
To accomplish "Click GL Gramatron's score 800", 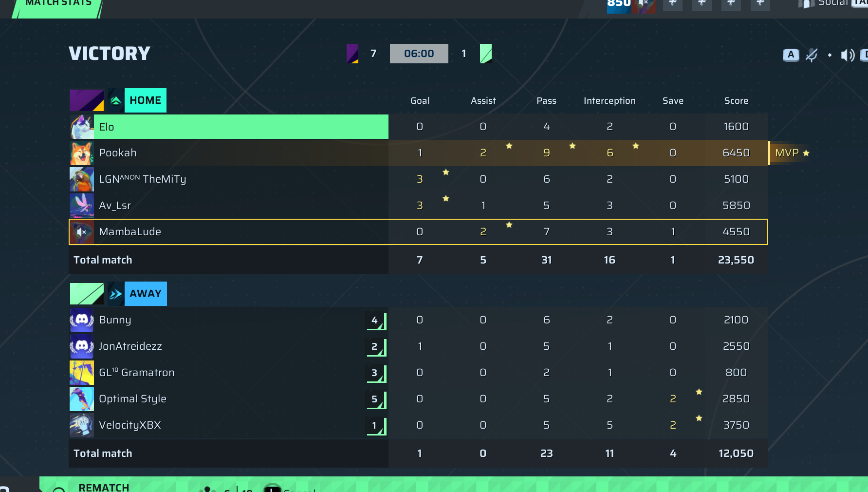I will pos(736,373).
